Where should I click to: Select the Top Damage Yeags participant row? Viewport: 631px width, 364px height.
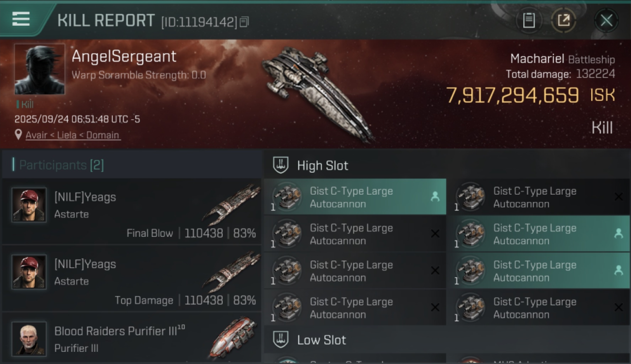click(132, 278)
